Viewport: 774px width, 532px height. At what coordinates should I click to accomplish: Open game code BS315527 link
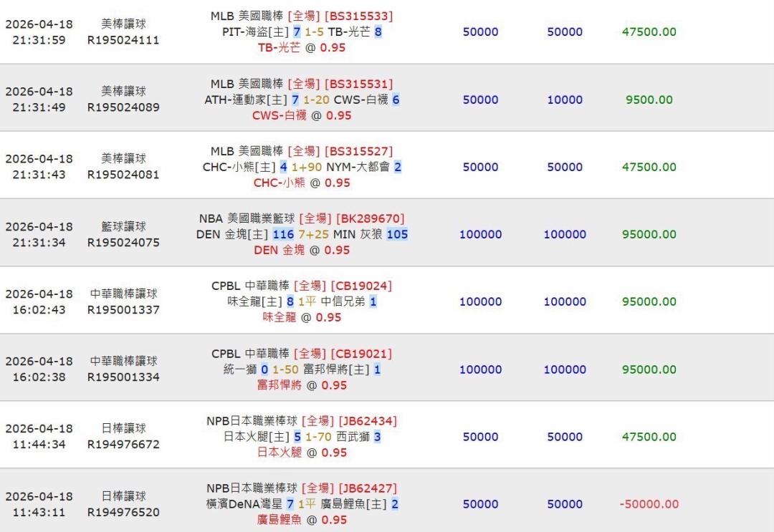pyautogui.click(x=358, y=151)
